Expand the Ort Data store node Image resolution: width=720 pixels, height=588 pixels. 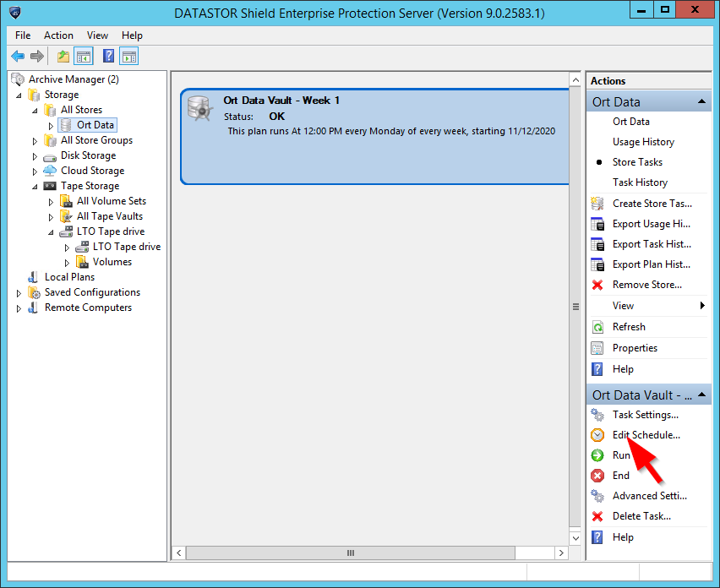(x=51, y=125)
